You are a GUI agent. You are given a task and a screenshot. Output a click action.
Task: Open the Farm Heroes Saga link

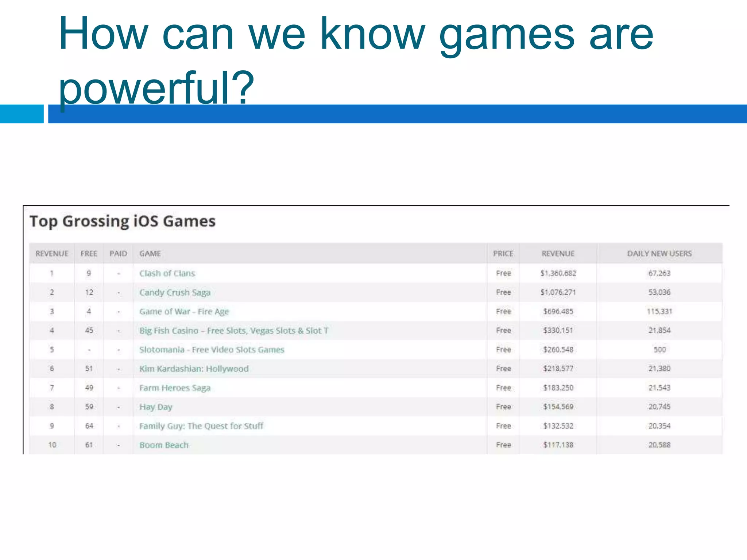175,388
